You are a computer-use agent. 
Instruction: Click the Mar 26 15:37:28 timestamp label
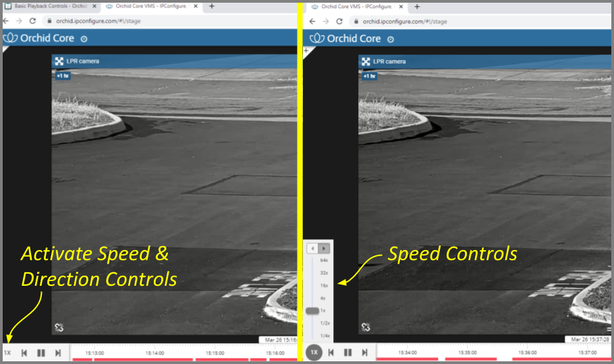click(x=588, y=339)
